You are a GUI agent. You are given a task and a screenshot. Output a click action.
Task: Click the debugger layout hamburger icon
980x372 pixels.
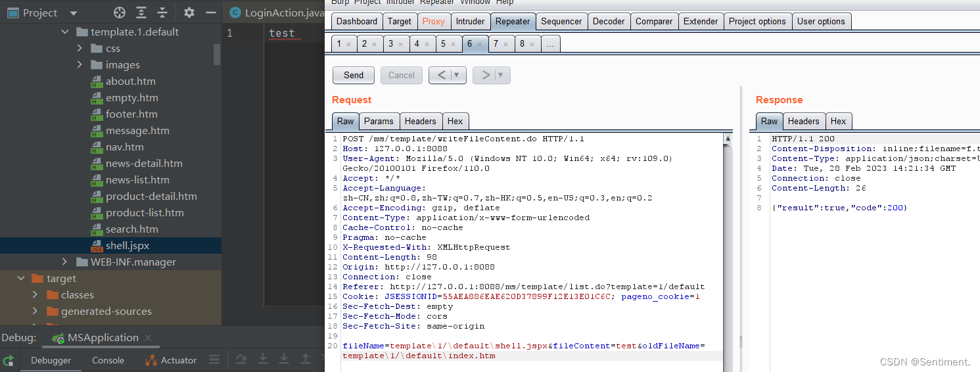point(214,360)
